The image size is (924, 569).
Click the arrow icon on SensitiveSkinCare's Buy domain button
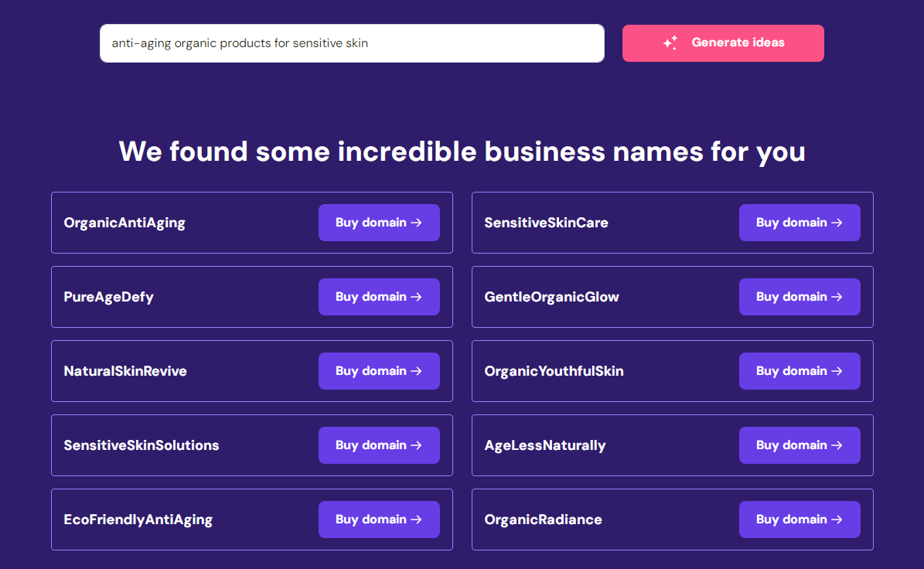(x=837, y=222)
